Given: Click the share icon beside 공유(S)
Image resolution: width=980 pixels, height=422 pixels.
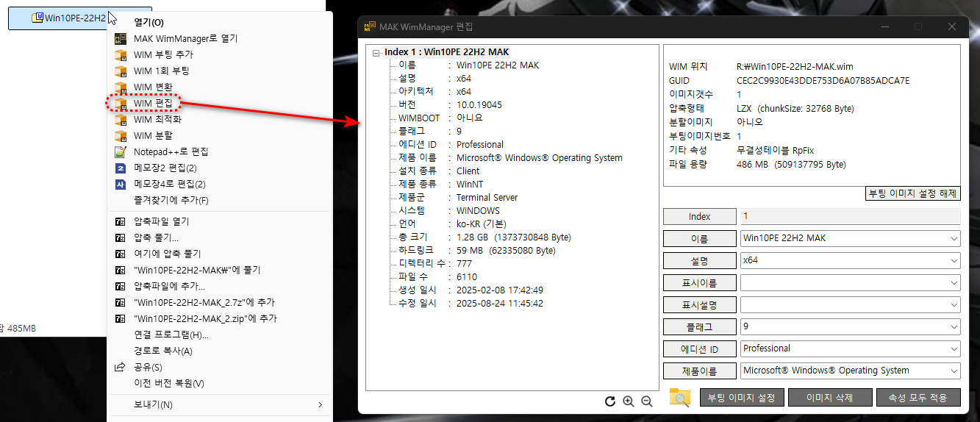Looking at the screenshot, I should click(121, 367).
